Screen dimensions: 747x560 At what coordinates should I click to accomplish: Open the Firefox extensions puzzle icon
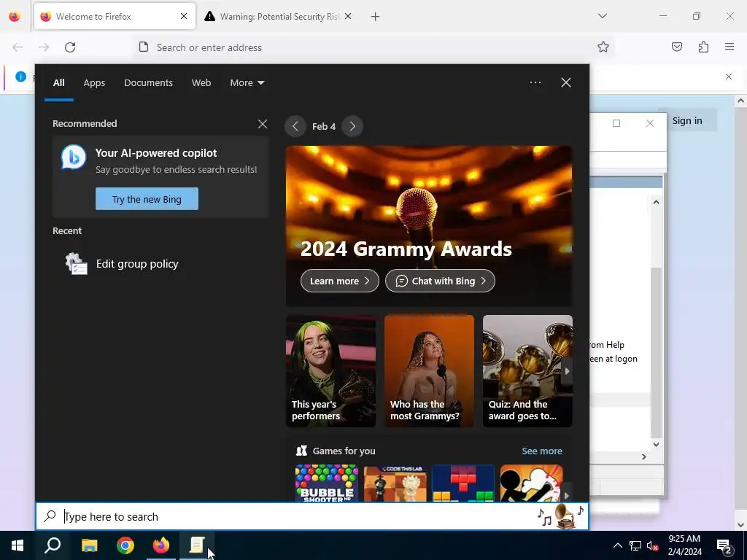point(703,47)
